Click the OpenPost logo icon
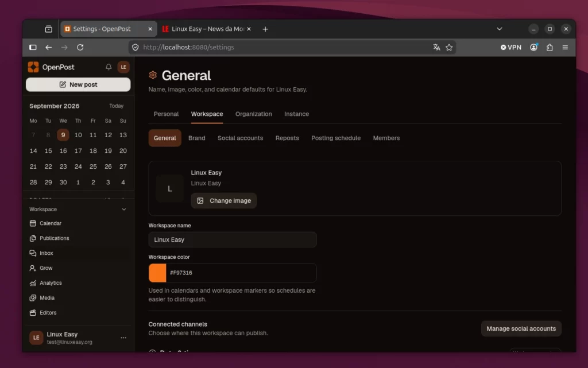The image size is (588, 368). 33,67
